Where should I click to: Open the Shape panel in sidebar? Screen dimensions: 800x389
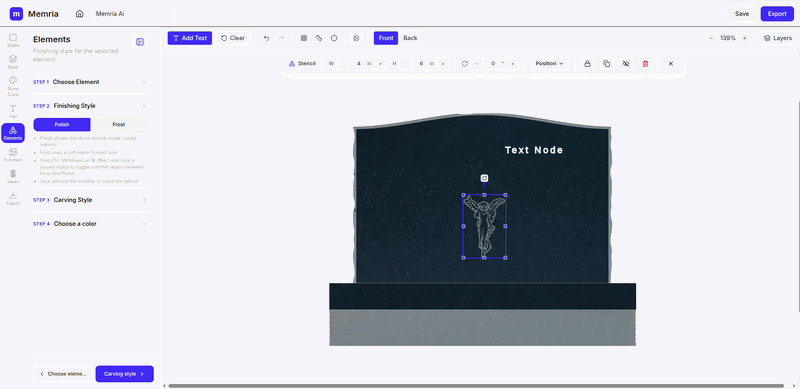pyautogui.click(x=13, y=40)
